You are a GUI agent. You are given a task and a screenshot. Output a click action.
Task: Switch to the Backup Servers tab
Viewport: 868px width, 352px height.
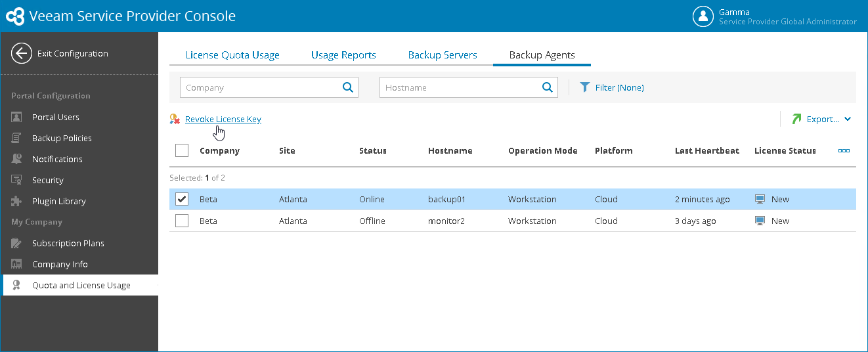click(x=443, y=55)
